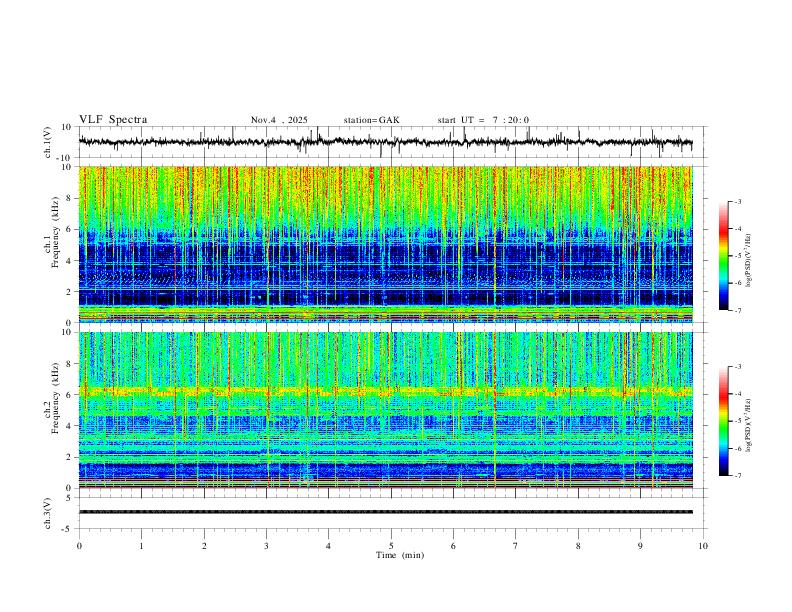Click the ch.3 black horizontal trace
This screenshot has width=792, height=612.
tap(385, 512)
